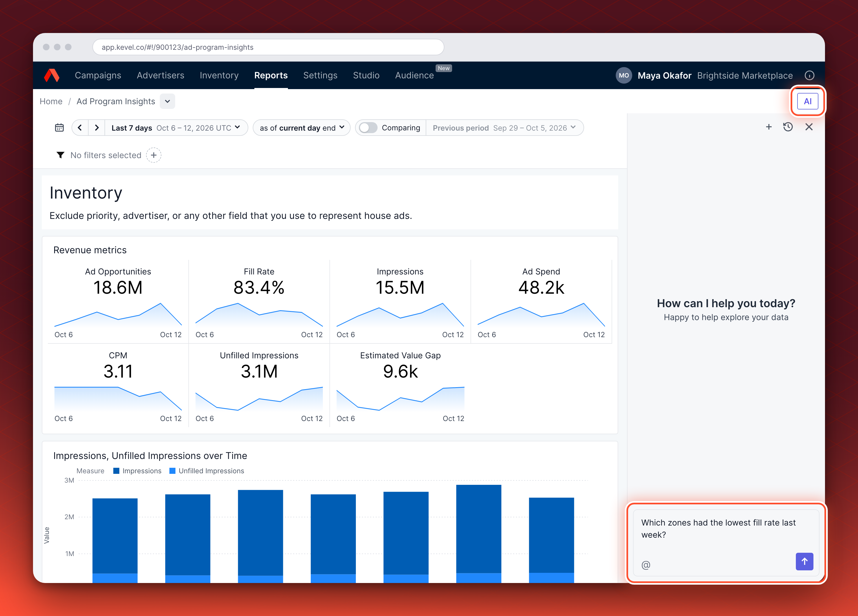This screenshot has width=858, height=616.
Task: Open the Previous period dropdown
Action: (504, 128)
